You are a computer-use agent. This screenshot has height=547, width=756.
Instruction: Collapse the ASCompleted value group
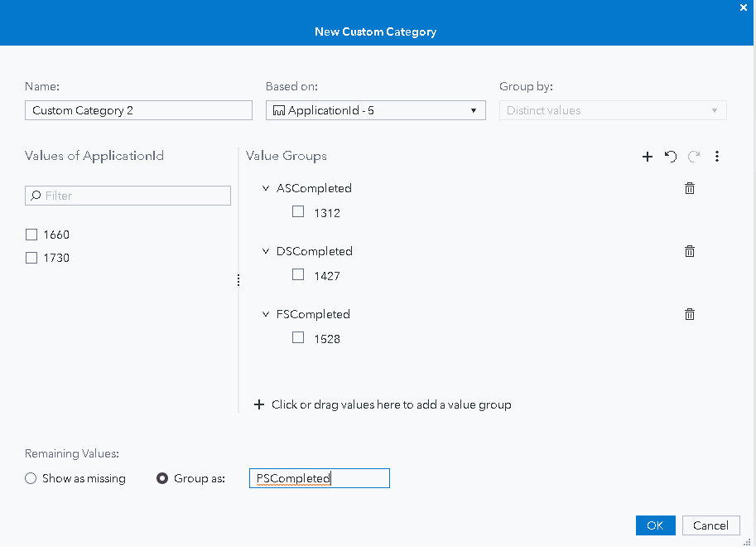click(x=266, y=188)
